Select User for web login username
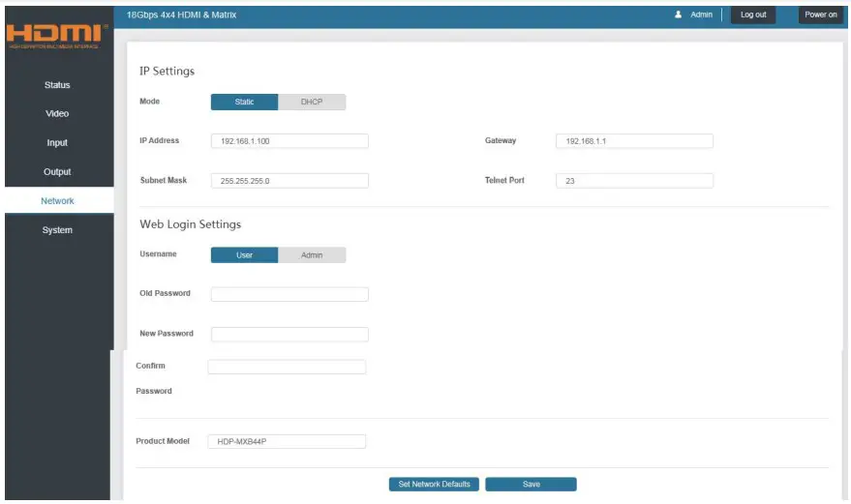The height and width of the screenshot is (504, 851). 244,255
